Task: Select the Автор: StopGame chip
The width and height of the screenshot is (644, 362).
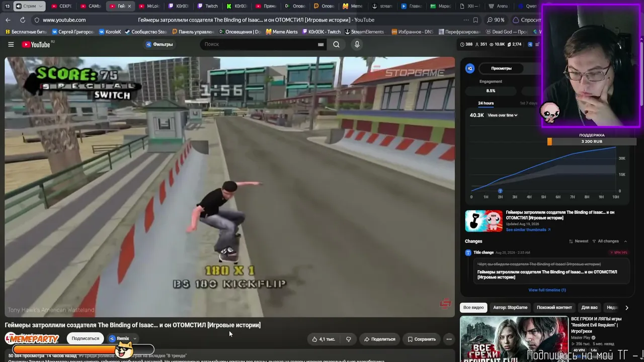Action: [x=510, y=308]
